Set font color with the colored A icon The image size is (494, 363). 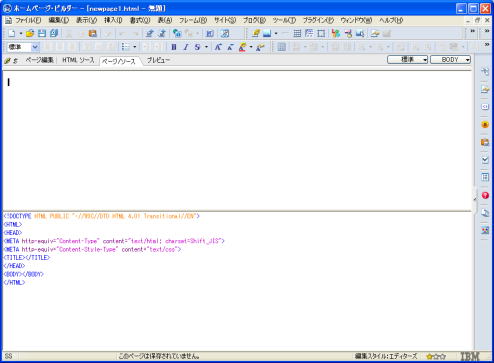243,47
